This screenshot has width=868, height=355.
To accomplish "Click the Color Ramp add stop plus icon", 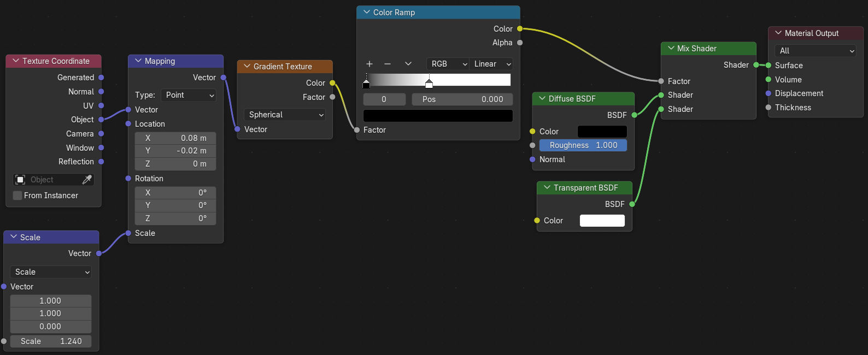I will (x=370, y=64).
